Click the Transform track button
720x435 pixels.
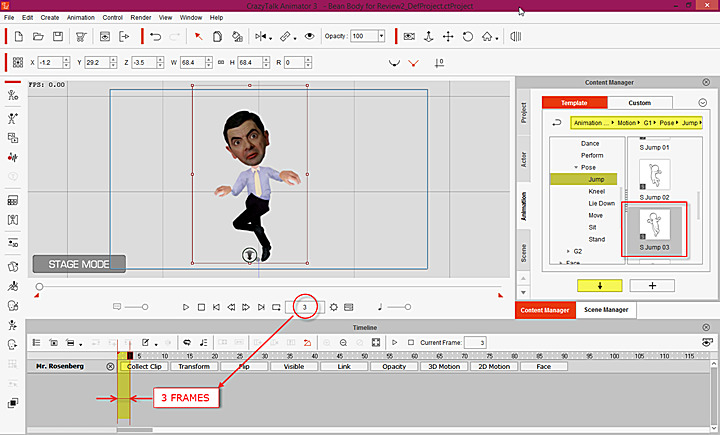(194, 367)
